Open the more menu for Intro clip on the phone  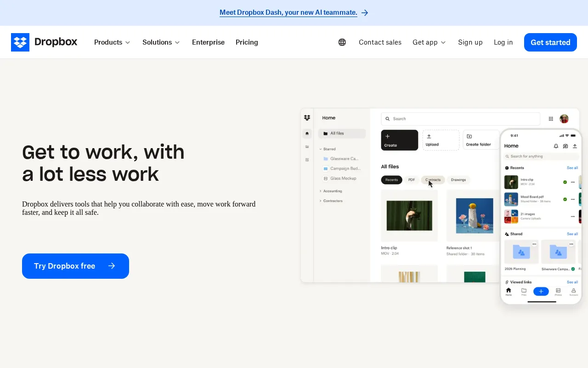(573, 182)
